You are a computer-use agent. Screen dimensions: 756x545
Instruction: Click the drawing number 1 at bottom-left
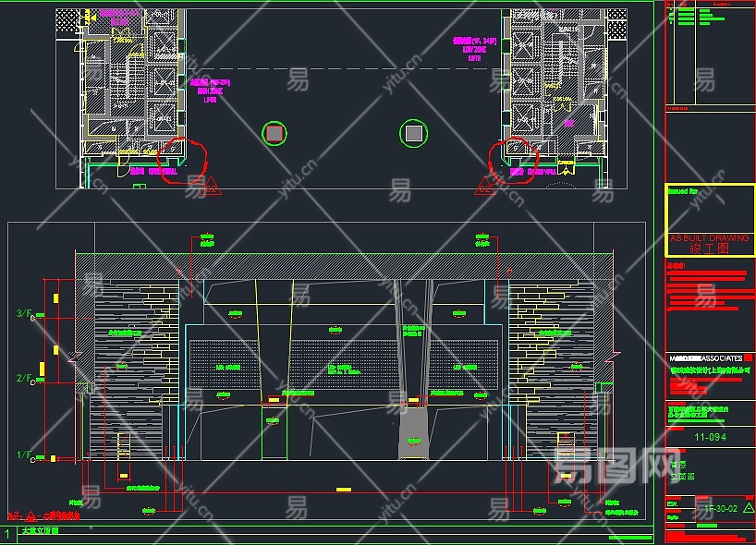7,534
